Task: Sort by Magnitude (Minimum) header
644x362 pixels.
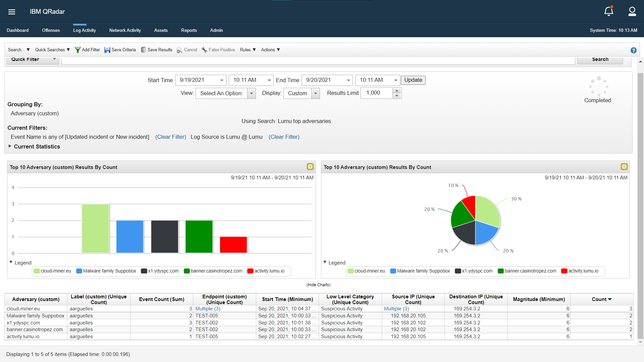Action: point(539,299)
